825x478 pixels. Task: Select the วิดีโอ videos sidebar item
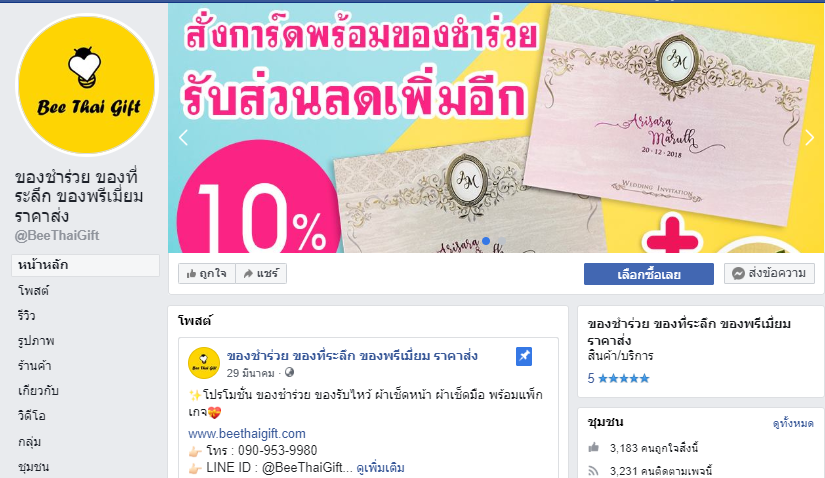(32, 416)
